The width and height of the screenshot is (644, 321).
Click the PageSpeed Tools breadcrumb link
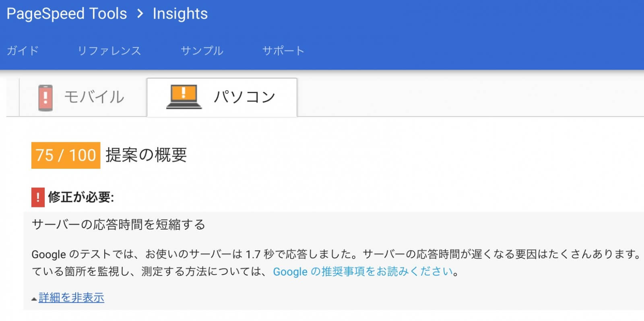pos(67,14)
